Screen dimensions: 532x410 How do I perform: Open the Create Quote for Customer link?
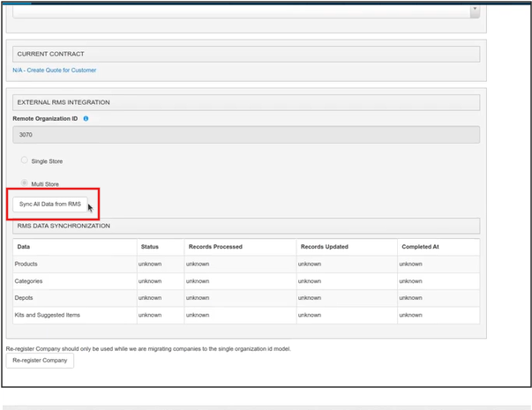click(x=55, y=70)
